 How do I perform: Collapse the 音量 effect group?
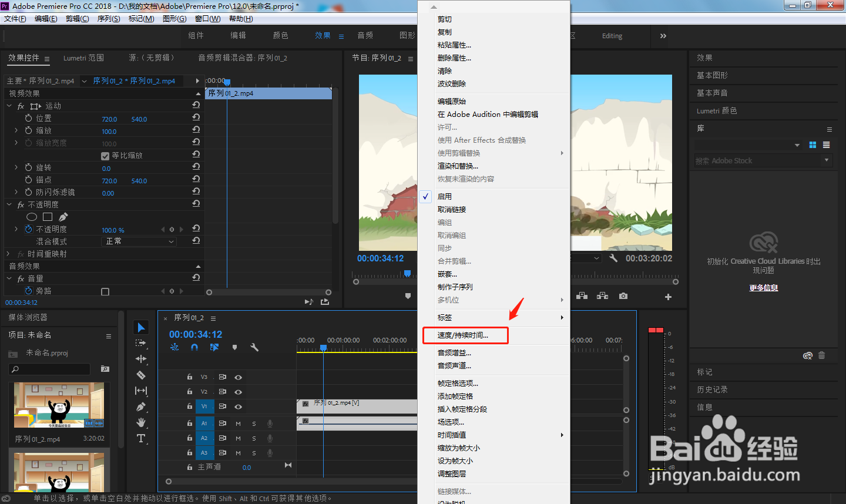tap(9, 278)
